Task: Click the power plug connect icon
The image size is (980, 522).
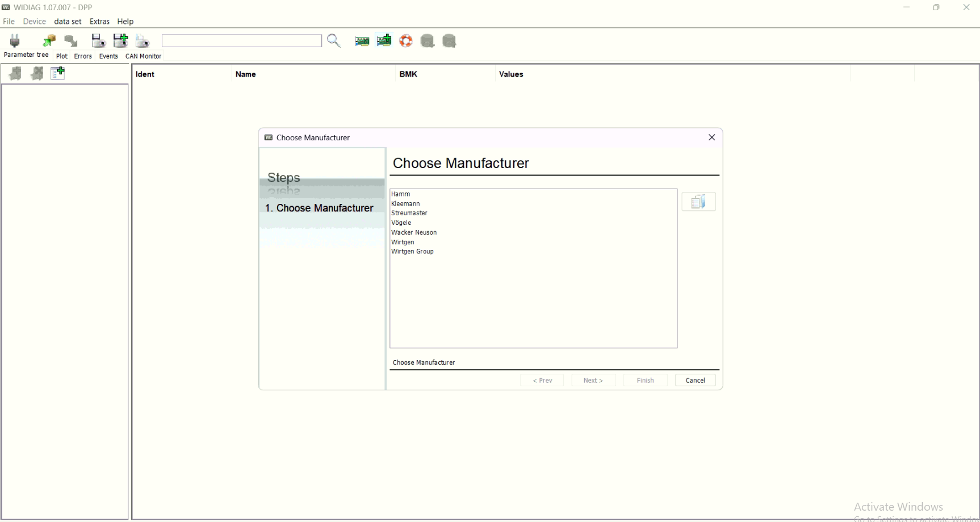Action: (x=15, y=41)
